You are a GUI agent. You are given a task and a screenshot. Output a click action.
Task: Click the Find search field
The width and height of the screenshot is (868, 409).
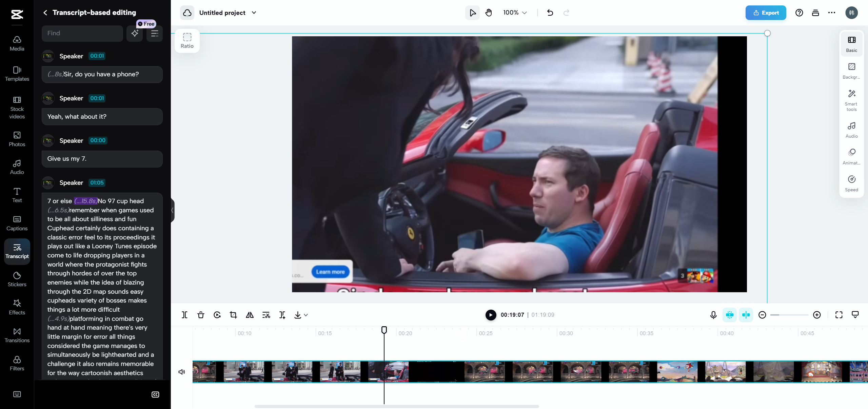click(x=82, y=33)
